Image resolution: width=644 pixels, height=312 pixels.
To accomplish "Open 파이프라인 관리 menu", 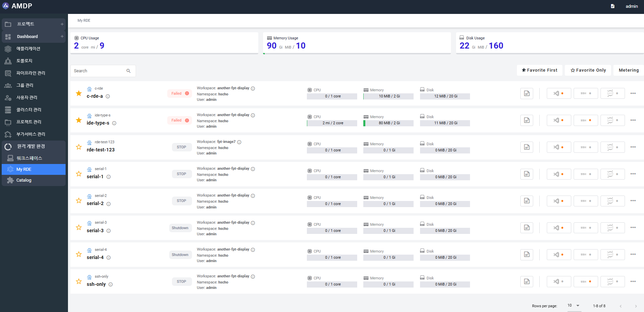I will coord(34,73).
